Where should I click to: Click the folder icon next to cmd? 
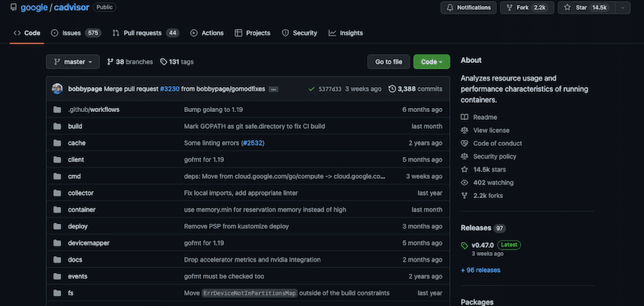pos(57,176)
